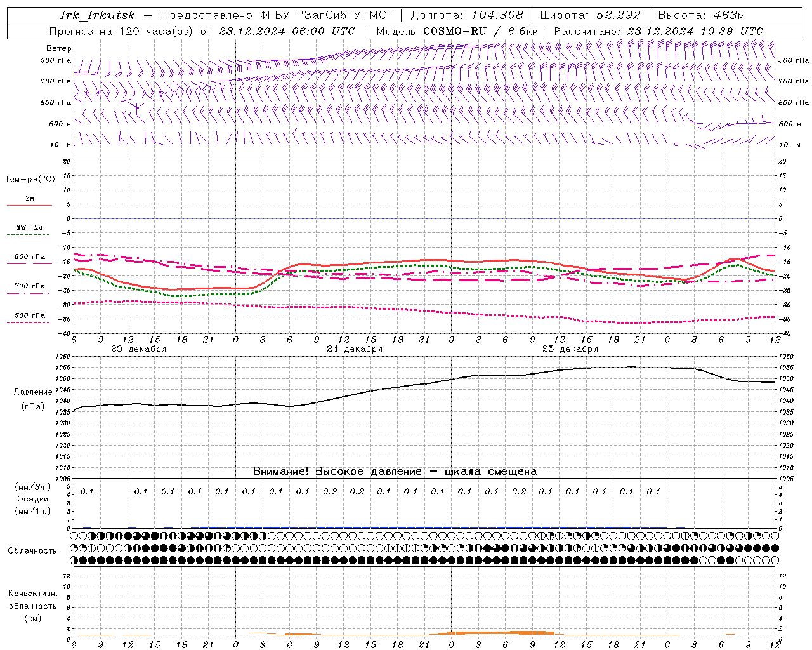Click the "Td 2м" dew point legend
Screen dimensions: 812x650
click(29, 230)
